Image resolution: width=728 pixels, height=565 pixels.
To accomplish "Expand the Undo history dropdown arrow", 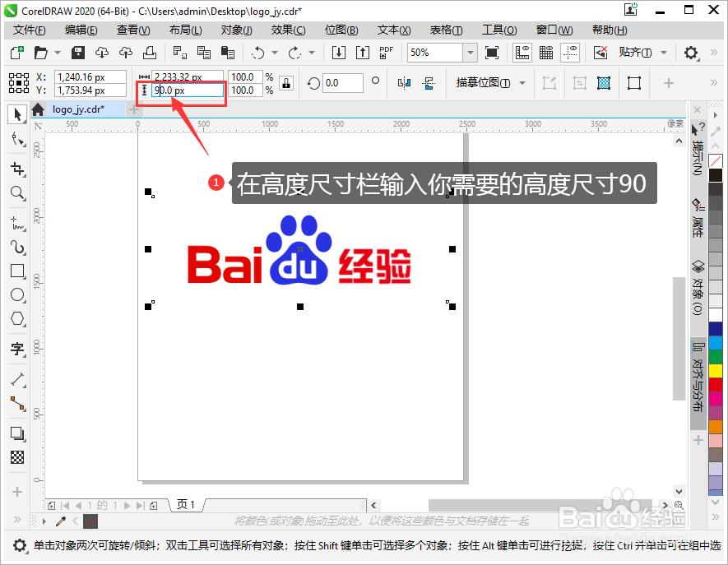I will 275,53.
